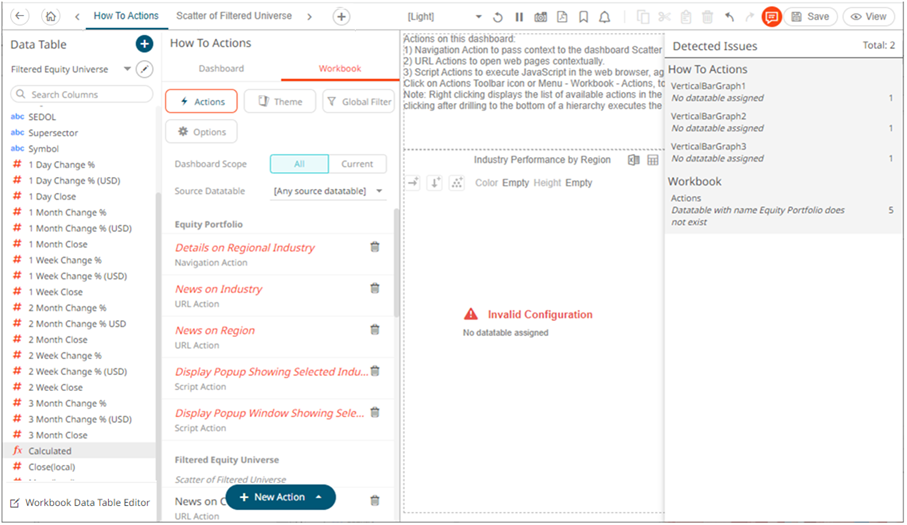Open the detected issues comment icon
907x525 pixels.
click(x=771, y=17)
